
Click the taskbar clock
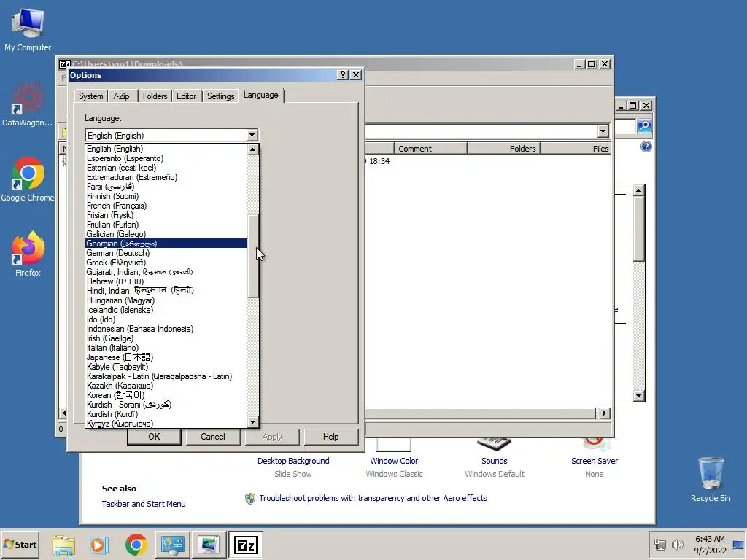tap(710, 545)
